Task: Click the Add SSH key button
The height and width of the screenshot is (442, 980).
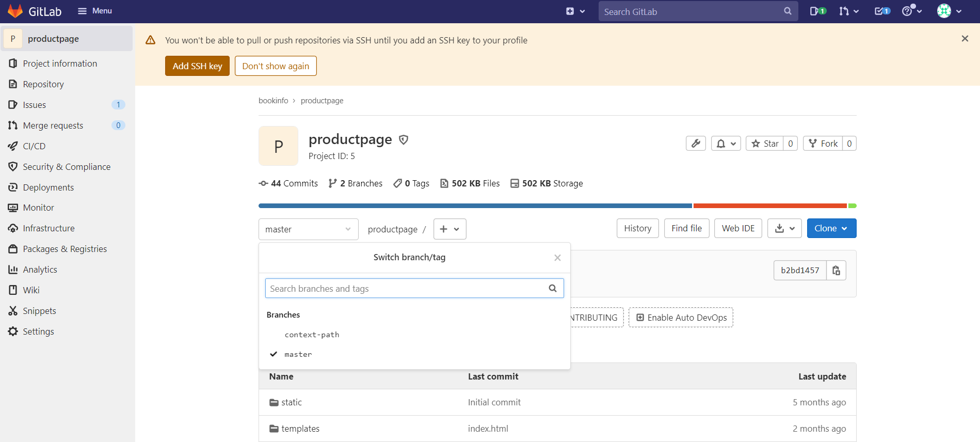Action: [x=197, y=66]
